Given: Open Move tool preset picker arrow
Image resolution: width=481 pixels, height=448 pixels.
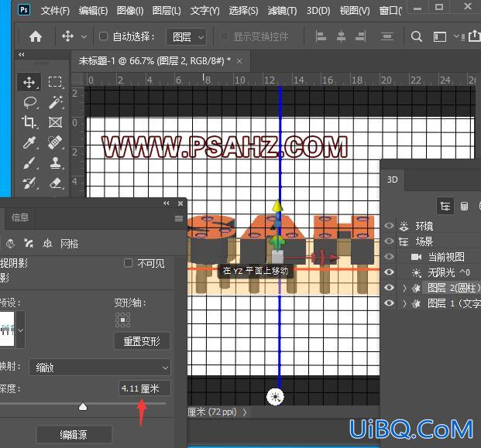Looking at the screenshot, I should click(84, 37).
